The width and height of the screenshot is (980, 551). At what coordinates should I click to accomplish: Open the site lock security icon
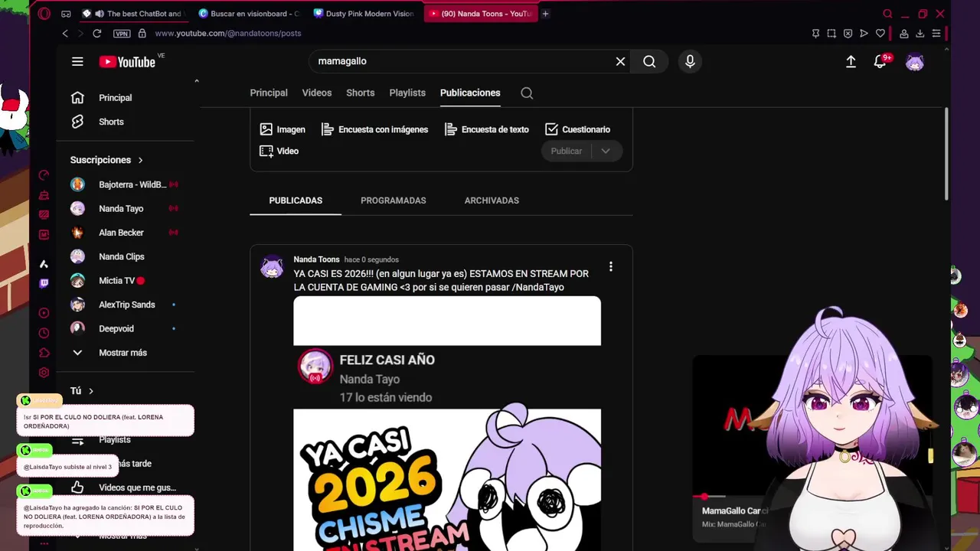tap(142, 33)
